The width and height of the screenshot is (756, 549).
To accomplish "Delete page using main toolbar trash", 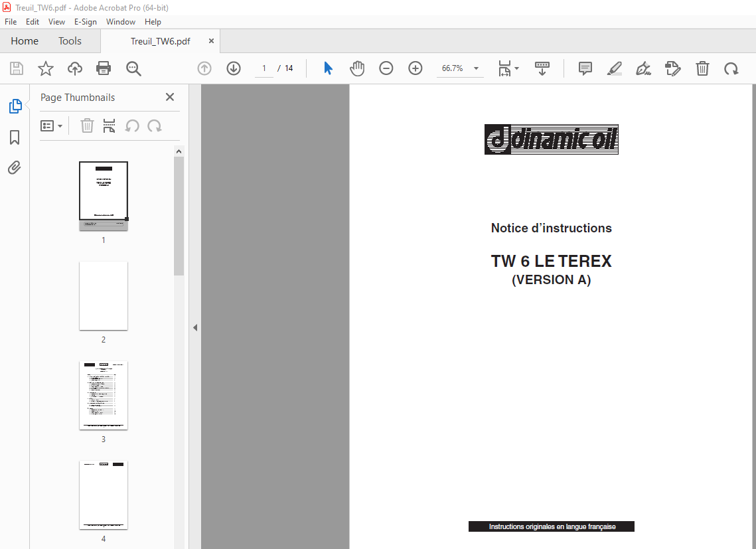I will click(702, 68).
